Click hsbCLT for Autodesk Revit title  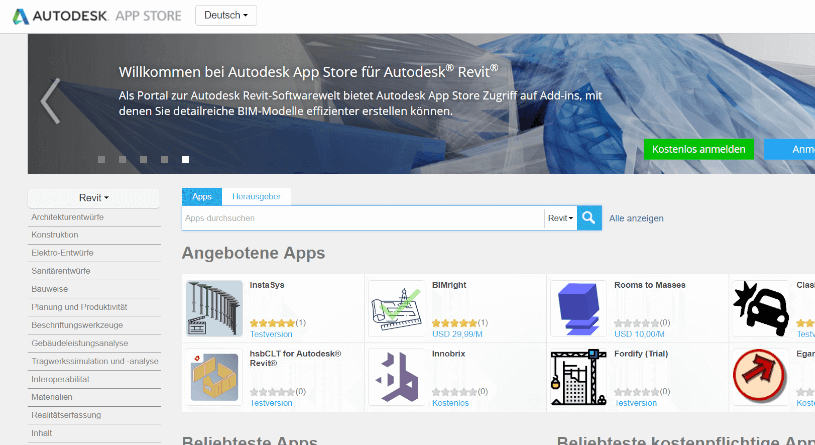(295, 359)
